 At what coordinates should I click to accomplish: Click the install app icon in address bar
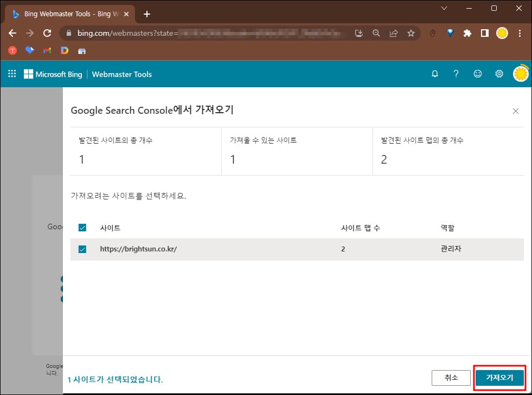(358, 33)
